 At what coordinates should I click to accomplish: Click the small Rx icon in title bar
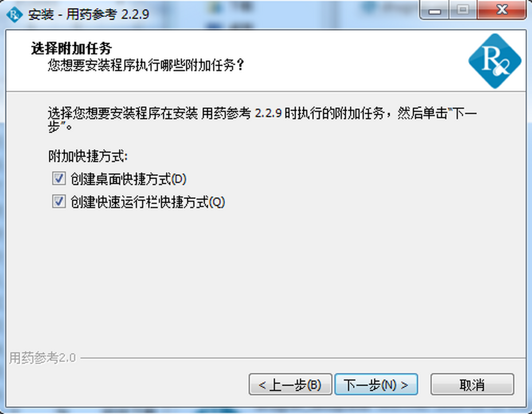(15, 14)
